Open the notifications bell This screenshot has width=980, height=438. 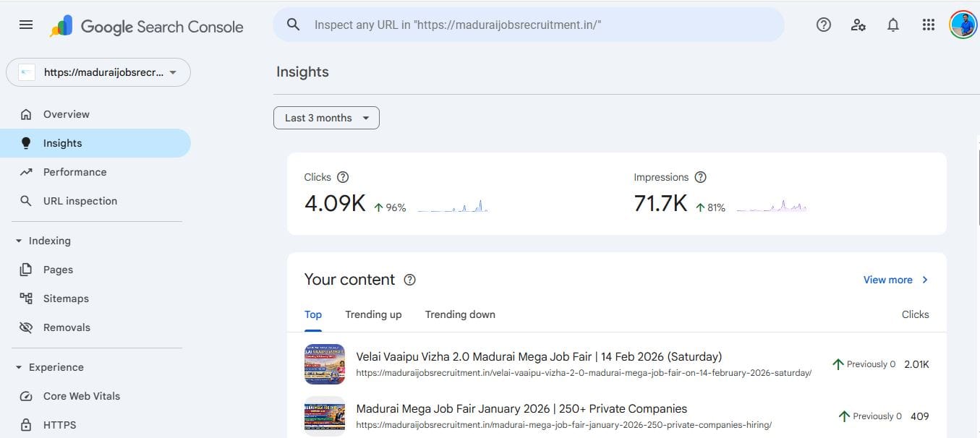click(x=893, y=24)
